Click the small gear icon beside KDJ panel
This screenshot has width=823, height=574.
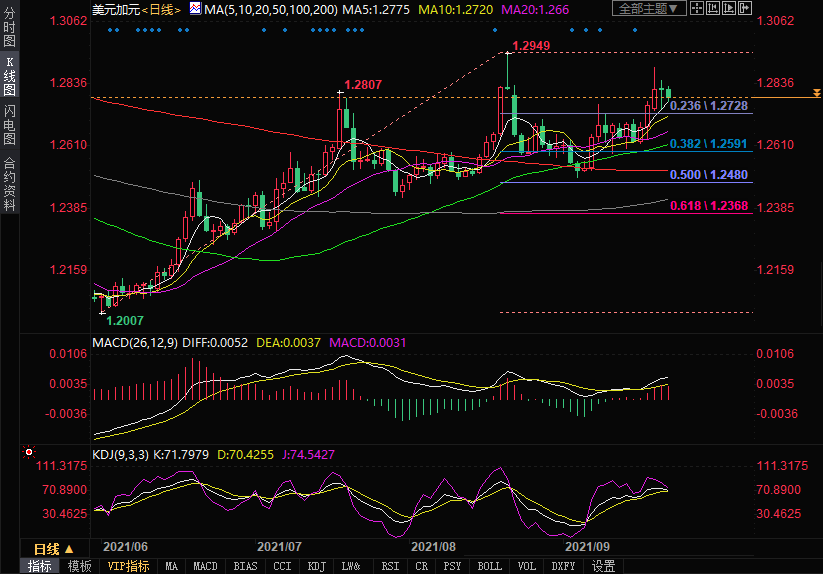point(28,453)
